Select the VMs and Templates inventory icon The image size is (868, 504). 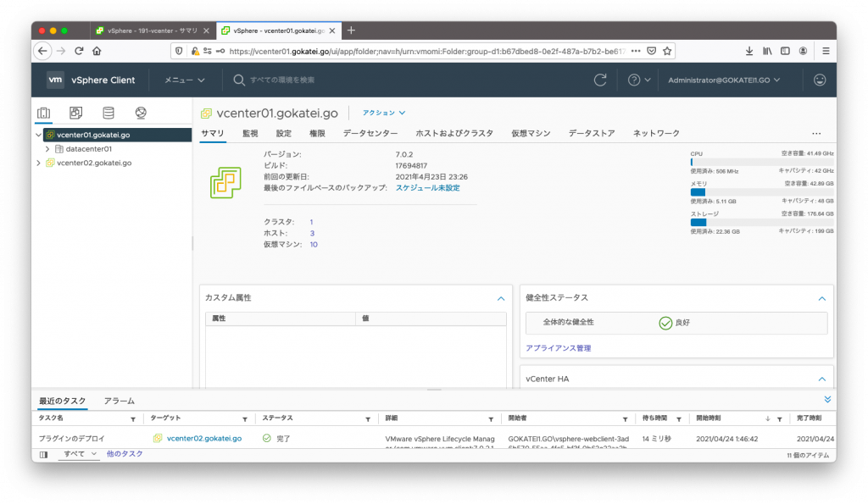[75, 112]
